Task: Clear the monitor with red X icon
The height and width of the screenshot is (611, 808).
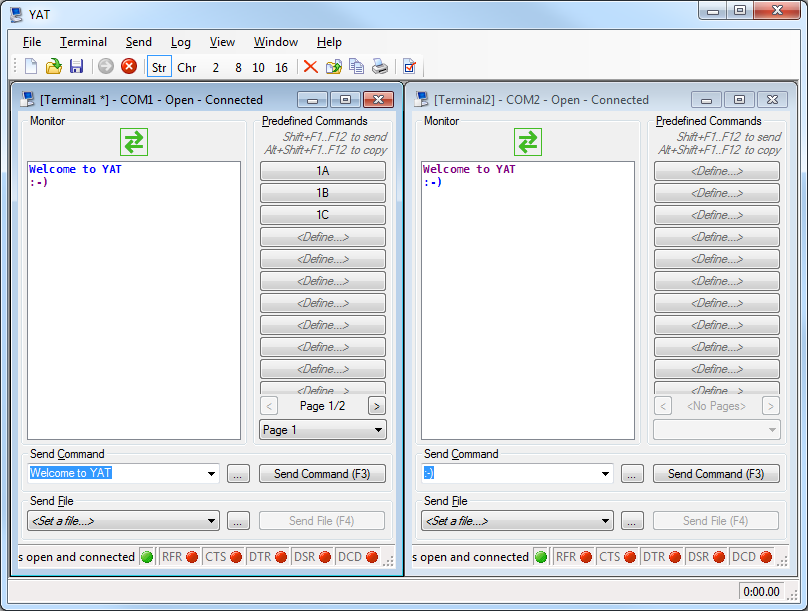Action: coord(311,66)
